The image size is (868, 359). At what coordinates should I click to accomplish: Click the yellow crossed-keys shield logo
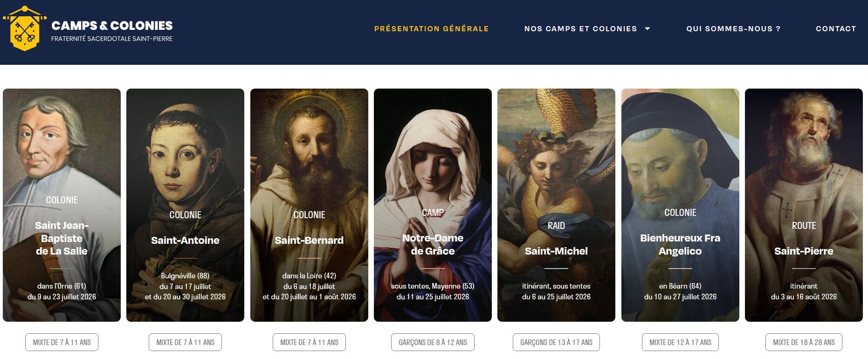(25, 28)
